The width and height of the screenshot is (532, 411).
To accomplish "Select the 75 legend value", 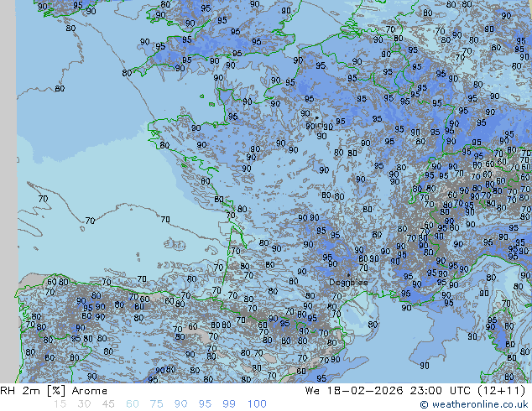I will click(157, 404).
